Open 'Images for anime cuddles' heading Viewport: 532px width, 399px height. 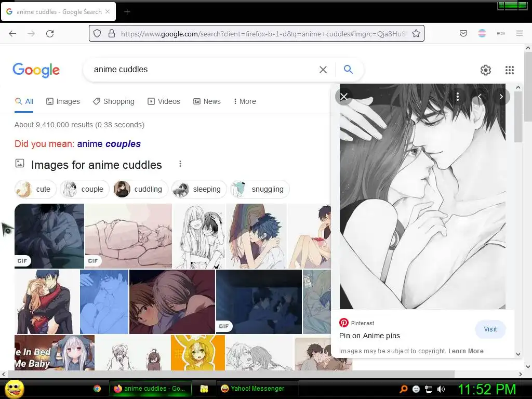point(96,165)
